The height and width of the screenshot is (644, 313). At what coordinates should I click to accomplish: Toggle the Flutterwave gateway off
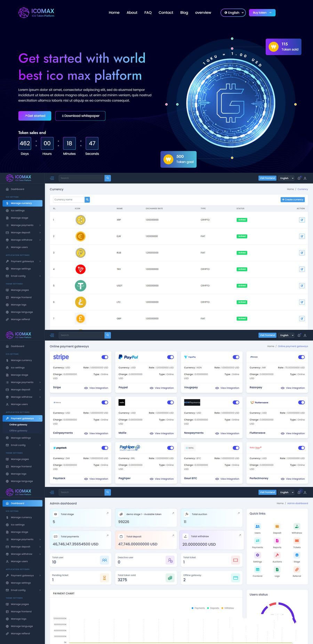(x=301, y=403)
